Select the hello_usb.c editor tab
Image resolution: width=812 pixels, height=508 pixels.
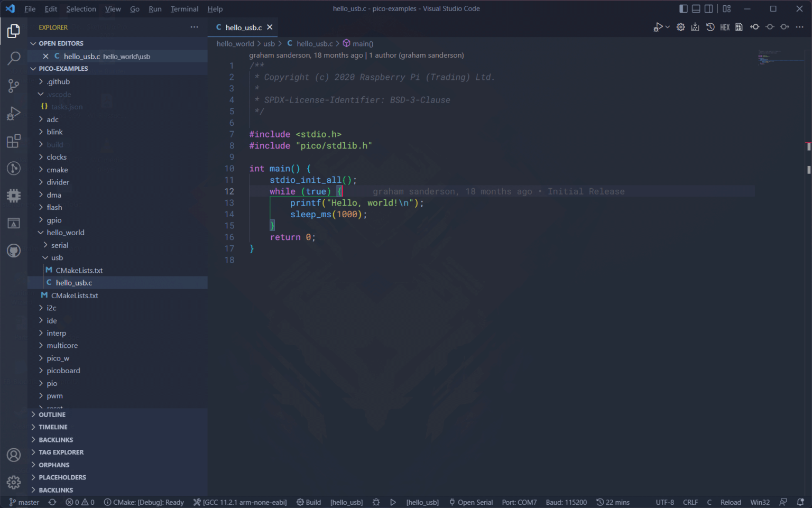pos(243,27)
